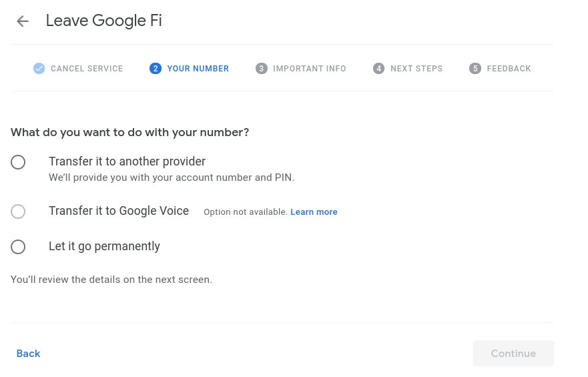Click the step 3 circle icon
The height and width of the screenshot is (377, 588).
(262, 69)
